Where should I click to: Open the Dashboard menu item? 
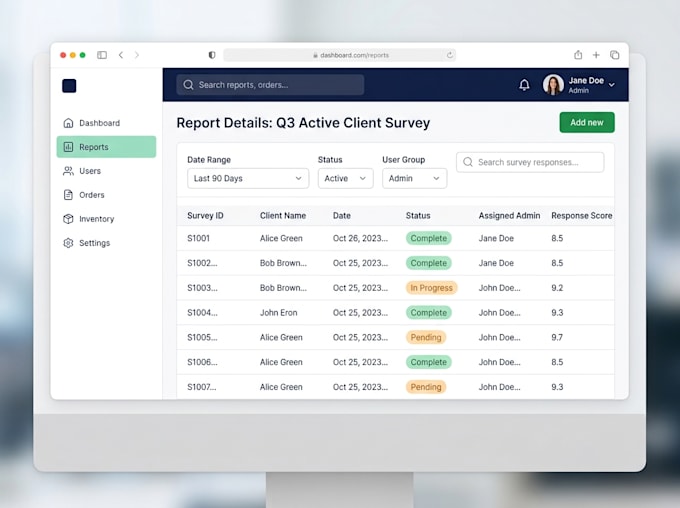106,123
